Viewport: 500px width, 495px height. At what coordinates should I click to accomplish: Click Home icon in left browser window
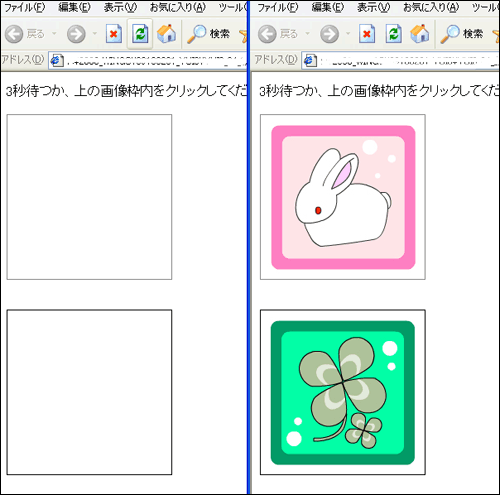(166, 34)
